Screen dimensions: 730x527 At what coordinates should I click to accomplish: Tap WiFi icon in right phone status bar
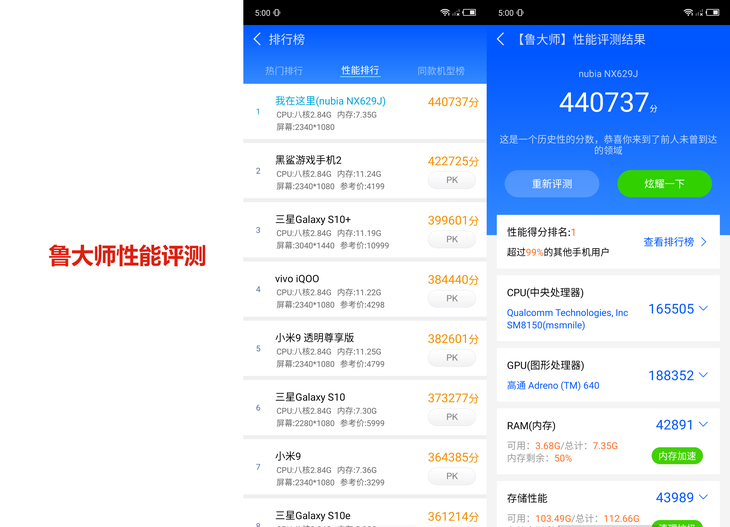point(689,13)
